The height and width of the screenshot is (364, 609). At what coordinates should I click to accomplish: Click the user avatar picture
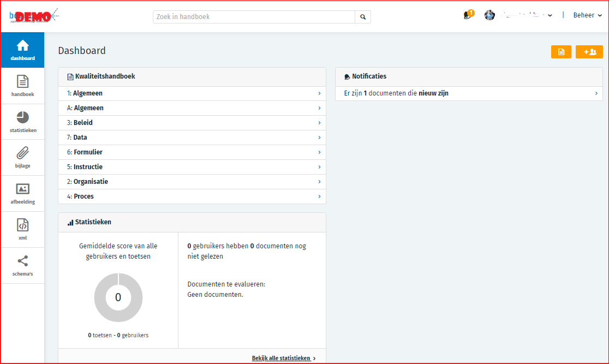click(x=489, y=15)
